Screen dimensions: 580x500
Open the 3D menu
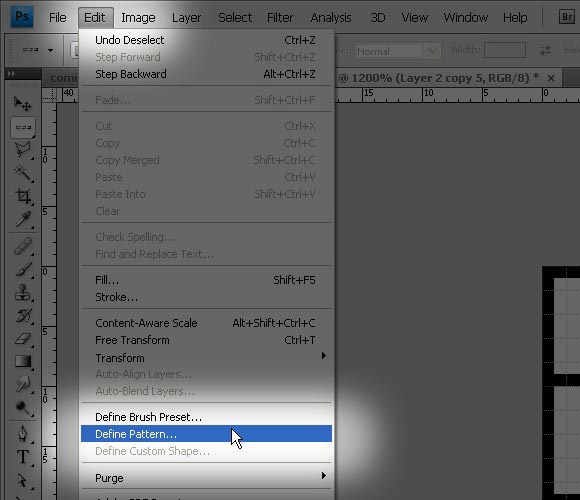(x=378, y=17)
